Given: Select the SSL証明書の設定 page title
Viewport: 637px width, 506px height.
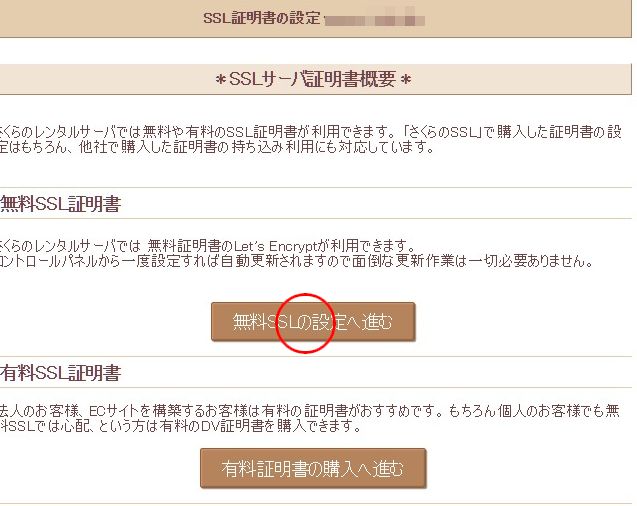Looking at the screenshot, I should pos(262,18).
